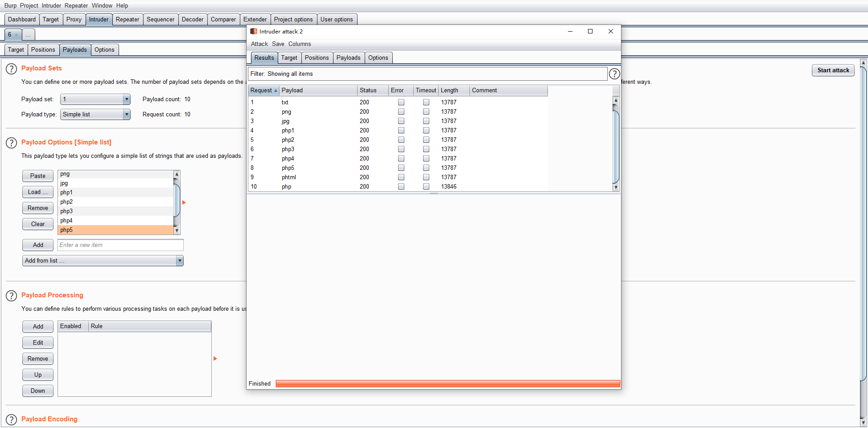Open the Extender tab
Viewport: 868px width, 428px height.
(255, 20)
